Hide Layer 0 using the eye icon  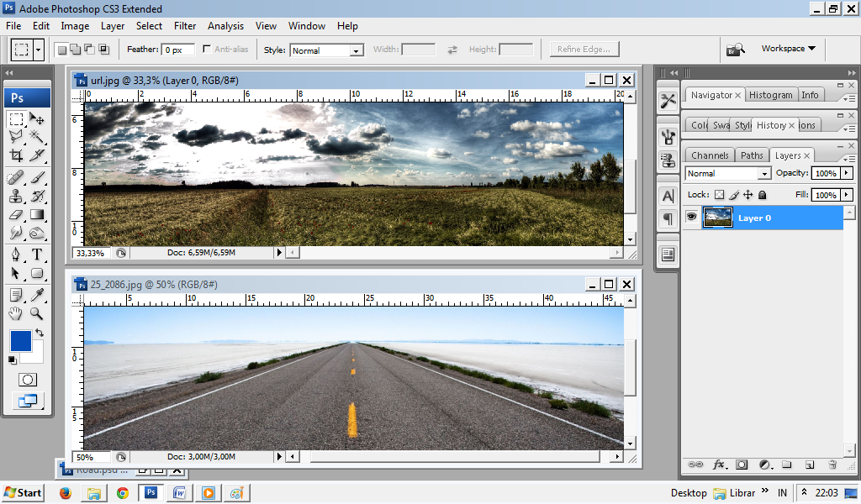[691, 218]
